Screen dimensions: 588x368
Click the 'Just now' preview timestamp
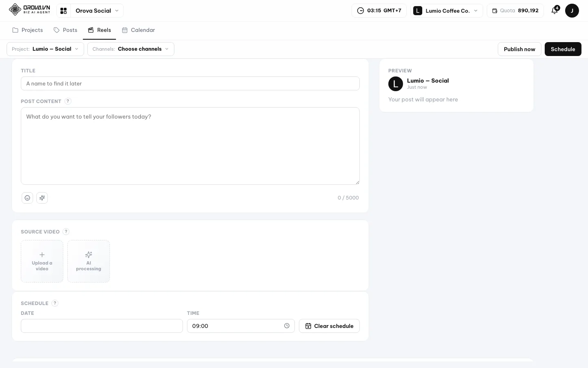point(417,87)
